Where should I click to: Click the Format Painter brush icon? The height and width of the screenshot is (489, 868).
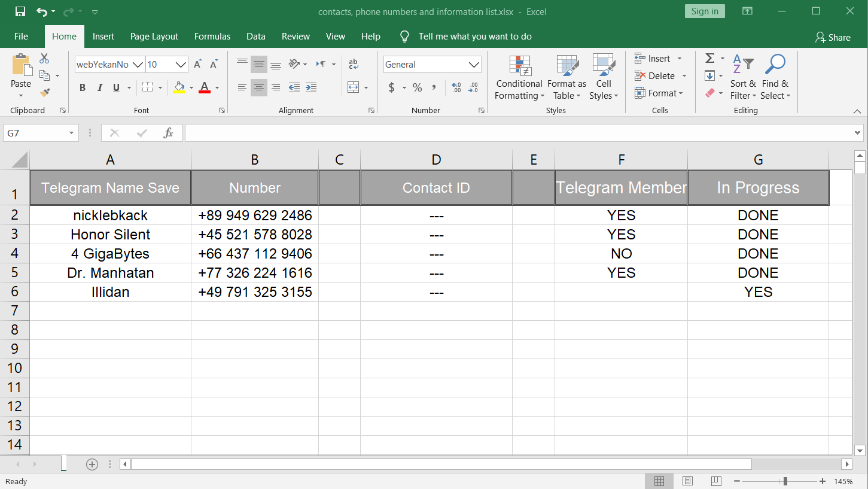click(x=45, y=92)
